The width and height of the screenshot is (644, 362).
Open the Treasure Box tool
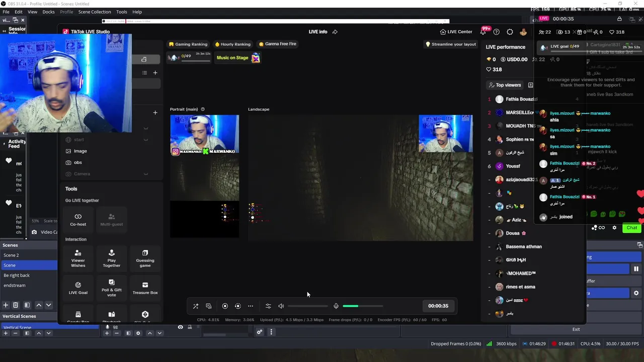pos(145,288)
